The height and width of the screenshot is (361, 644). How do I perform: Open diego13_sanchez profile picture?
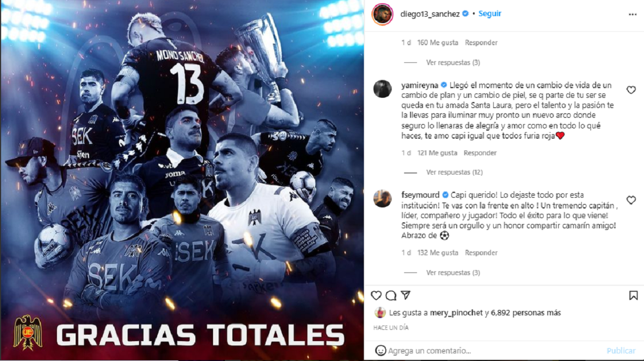[382, 14]
